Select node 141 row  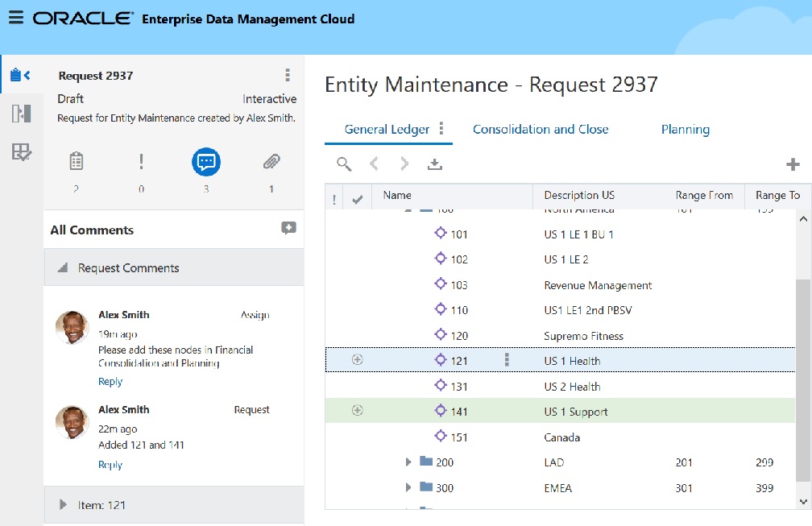[560, 411]
